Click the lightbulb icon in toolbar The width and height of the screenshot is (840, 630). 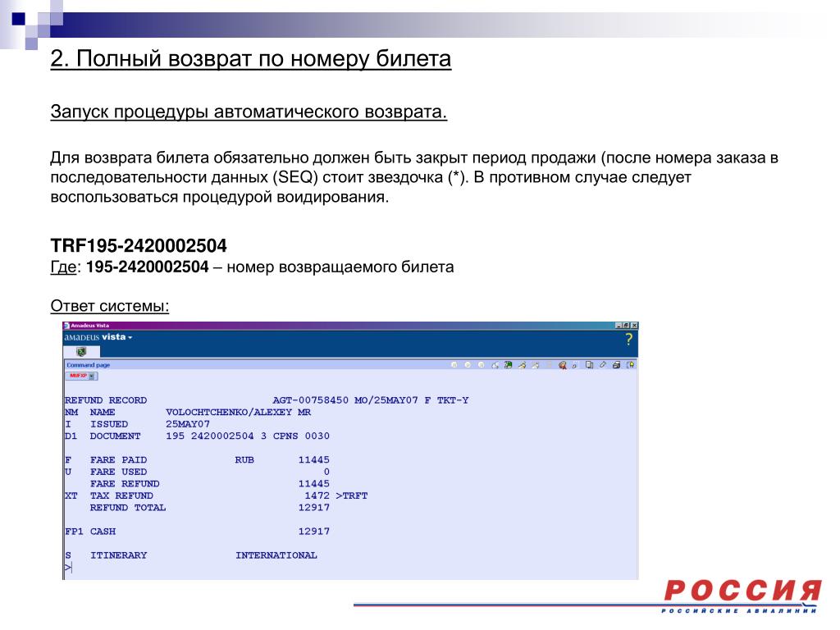pos(631,365)
